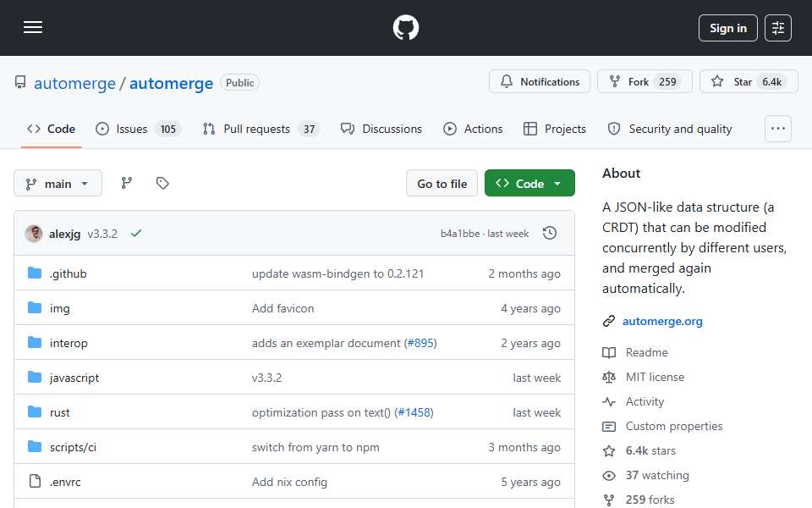812x508 pixels.
Task: View the MIT license
Action: (655, 377)
